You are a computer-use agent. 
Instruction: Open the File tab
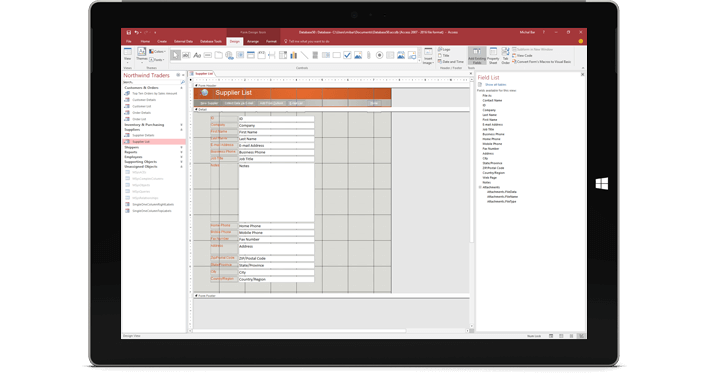click(x=129, y=41)
